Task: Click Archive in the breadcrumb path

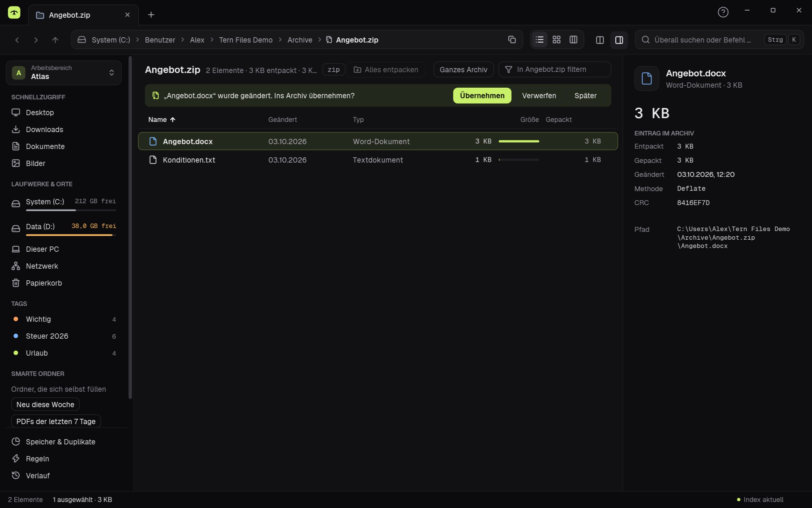Action: pyautogui.click(x=300, y=40)
